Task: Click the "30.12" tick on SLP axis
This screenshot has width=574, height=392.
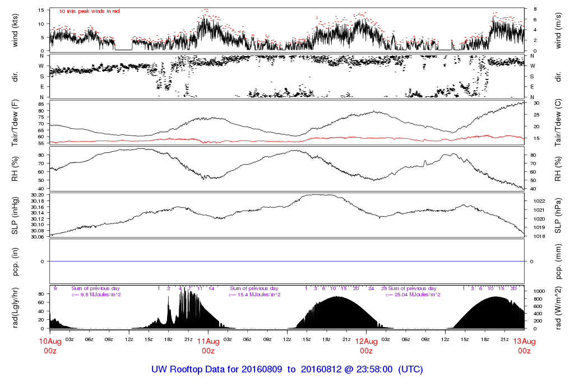Action: click(38, 218)
